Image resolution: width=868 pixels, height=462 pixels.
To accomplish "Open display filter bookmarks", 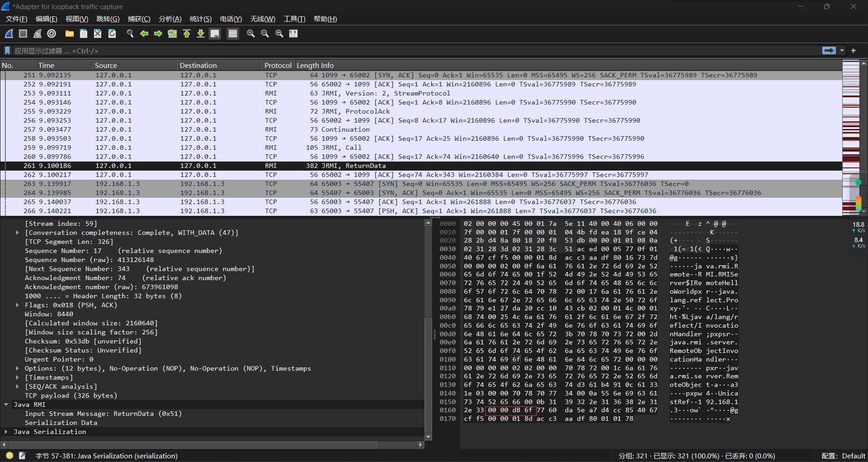I will [7, 51].
